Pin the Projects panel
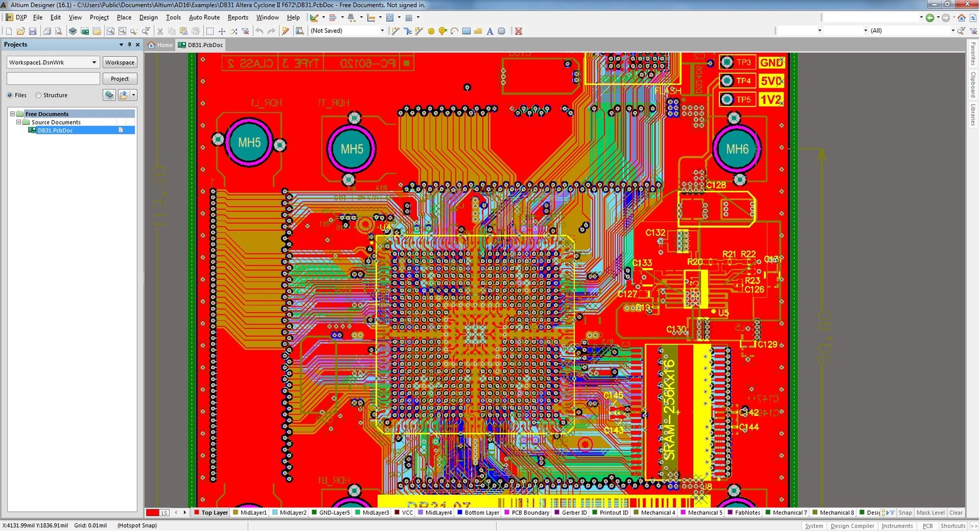The height and width of the screenshot is (531, 980). point(129,44)
